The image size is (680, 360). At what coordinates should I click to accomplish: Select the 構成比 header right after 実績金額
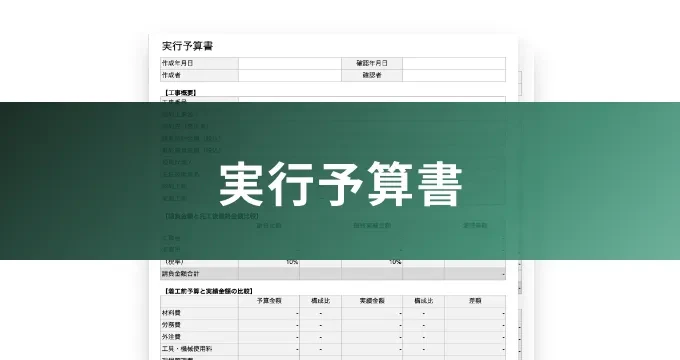coord(423,301)
